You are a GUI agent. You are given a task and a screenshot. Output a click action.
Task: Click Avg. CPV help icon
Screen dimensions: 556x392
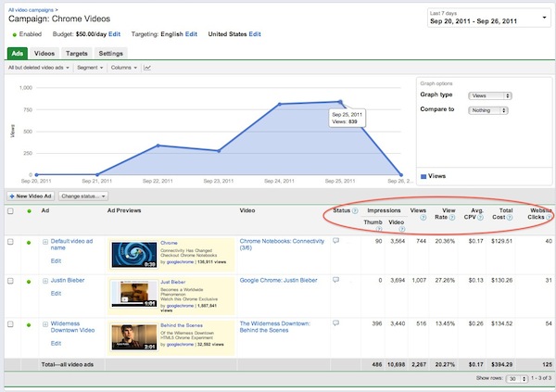tap(480, 218)
